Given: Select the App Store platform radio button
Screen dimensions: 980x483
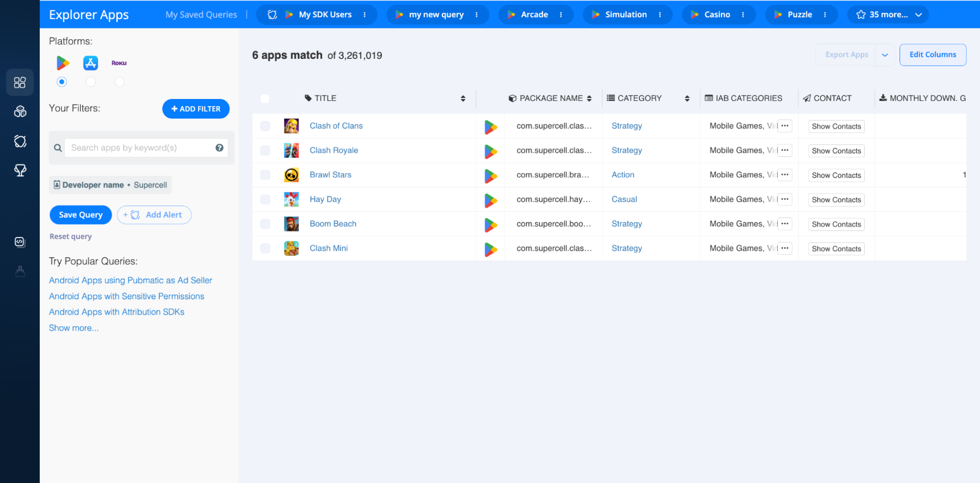Looking at the screenshot, I should pyautogui.click(x=90, y=82).
